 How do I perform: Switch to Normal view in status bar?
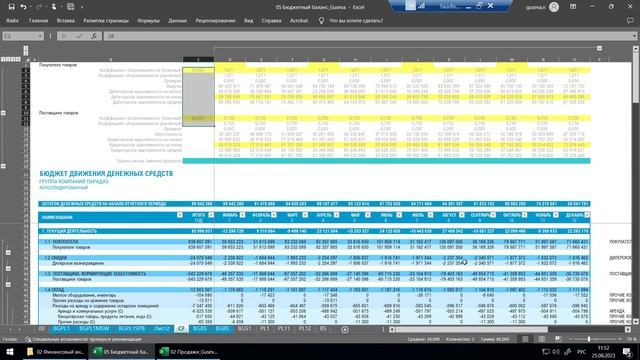pos(525,339)
